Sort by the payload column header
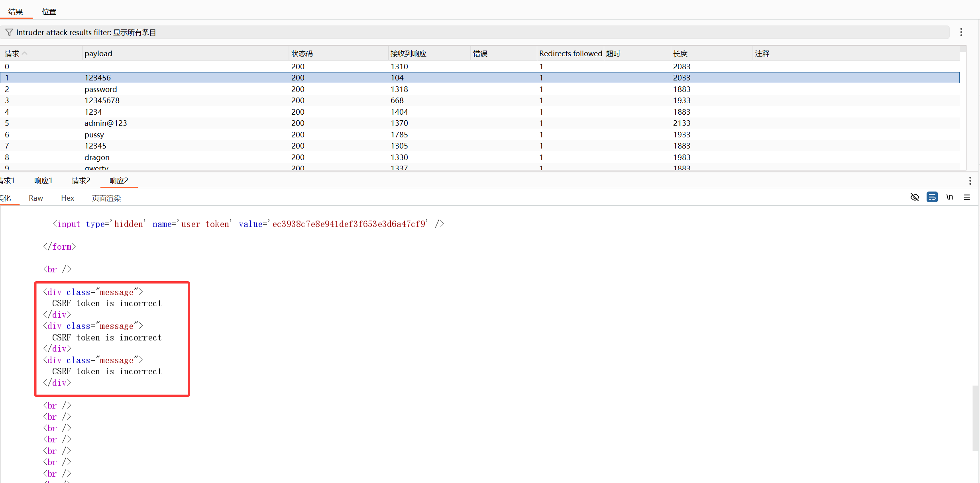The width and height of the screenshot is (980, 483). click(185, 53)
